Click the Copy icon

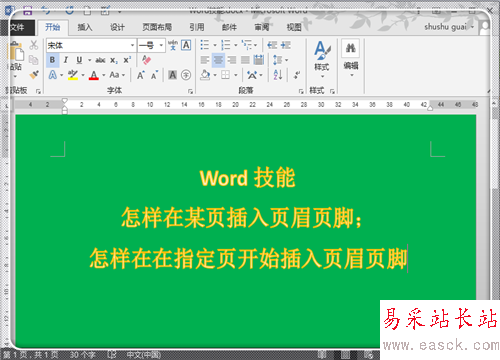[x=33, y=60]
